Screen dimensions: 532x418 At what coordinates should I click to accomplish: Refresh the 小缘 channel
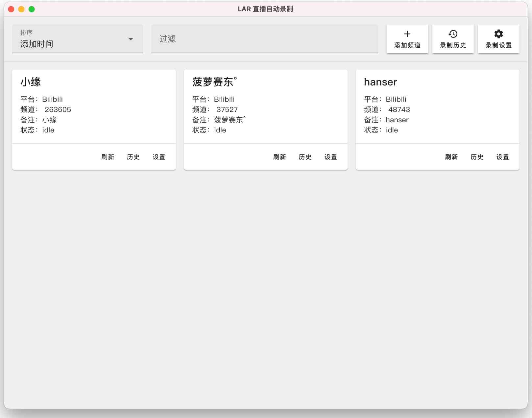pos(108,157)
